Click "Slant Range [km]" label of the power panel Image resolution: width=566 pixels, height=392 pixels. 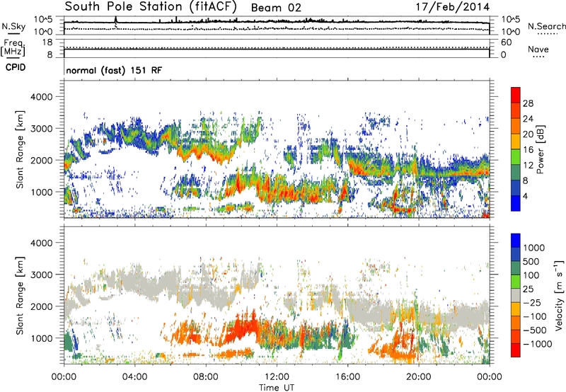tap(20, 149)
